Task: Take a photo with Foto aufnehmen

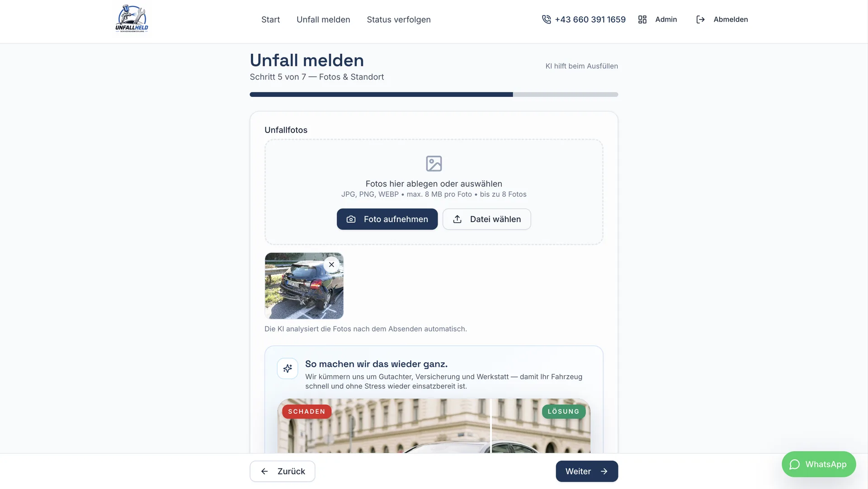Action: (x=387, y=219)
